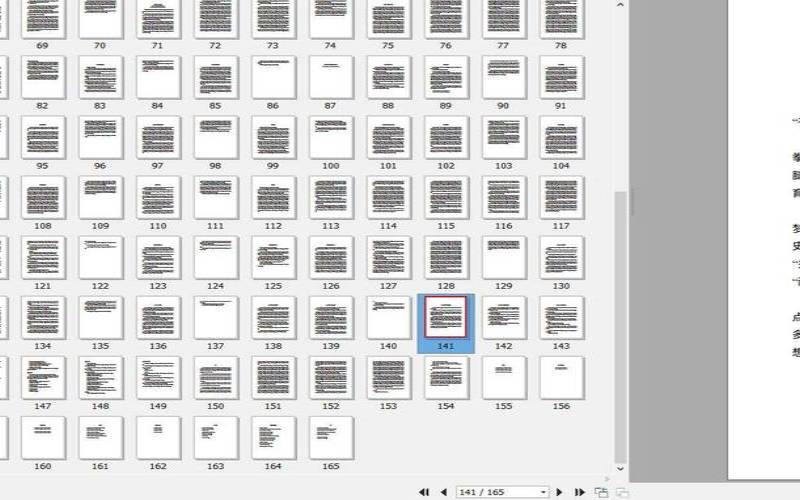Viewport: 800px width, 500px height.
Task: Open the page number dropdown
Action: [543, 492]
